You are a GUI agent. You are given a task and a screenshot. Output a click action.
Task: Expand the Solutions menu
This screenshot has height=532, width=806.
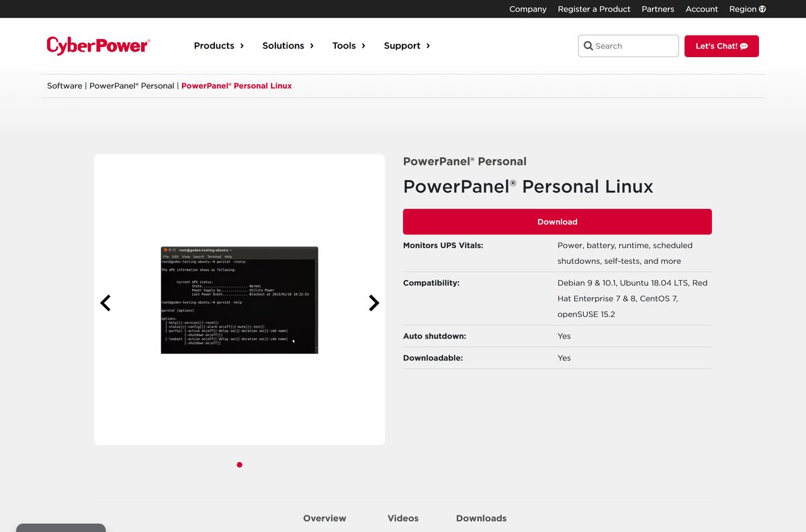click(x=288, y=46)
